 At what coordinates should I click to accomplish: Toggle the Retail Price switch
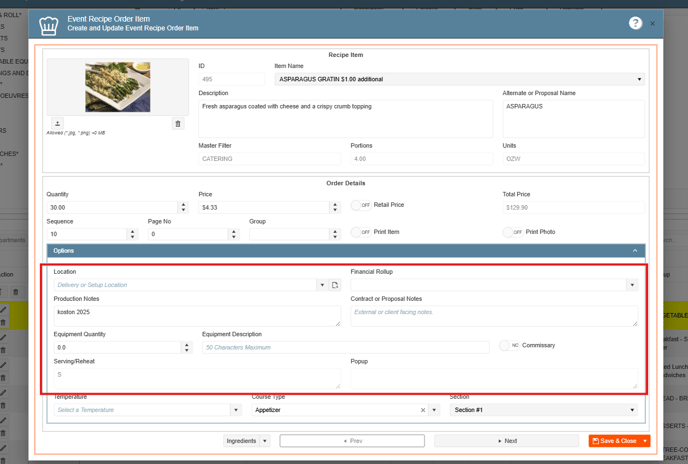tap(360, 205)
